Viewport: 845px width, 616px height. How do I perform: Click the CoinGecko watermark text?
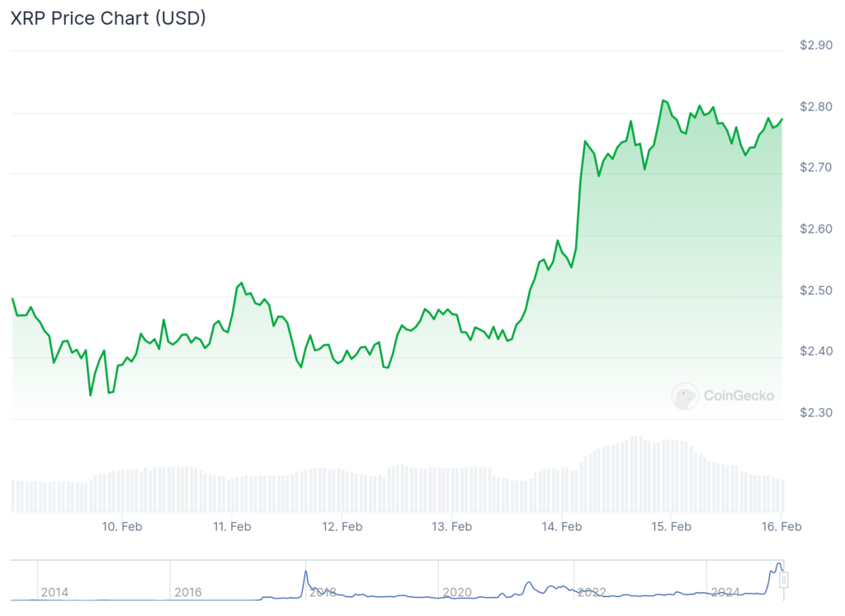pos(739,396)
